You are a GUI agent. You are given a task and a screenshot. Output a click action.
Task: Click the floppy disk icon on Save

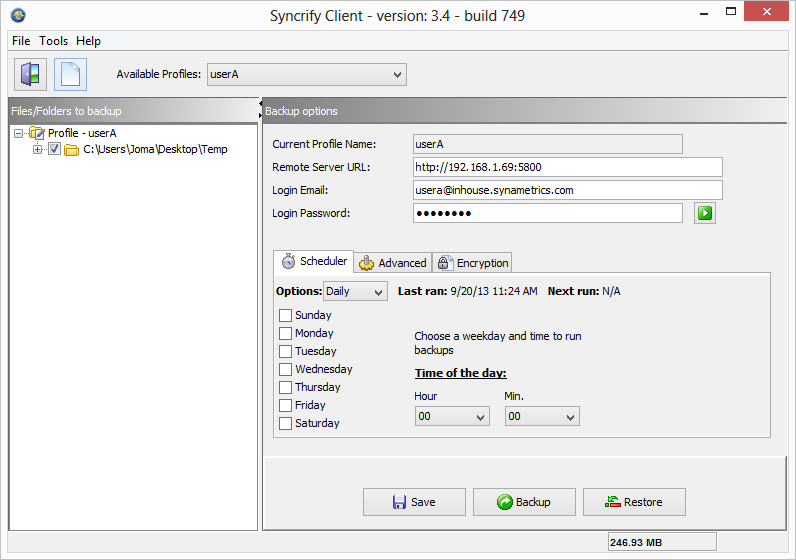[x=399, y=502]
